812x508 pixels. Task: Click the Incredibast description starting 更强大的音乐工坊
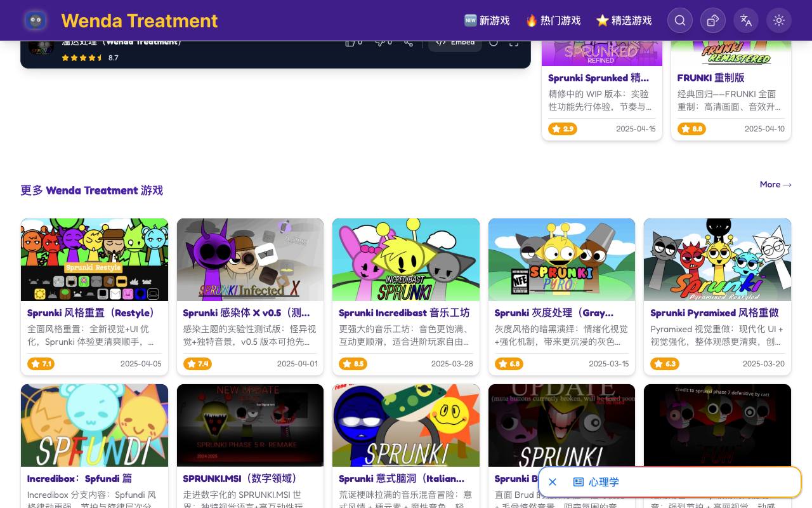pyautogui.click(x=405, y=335)
